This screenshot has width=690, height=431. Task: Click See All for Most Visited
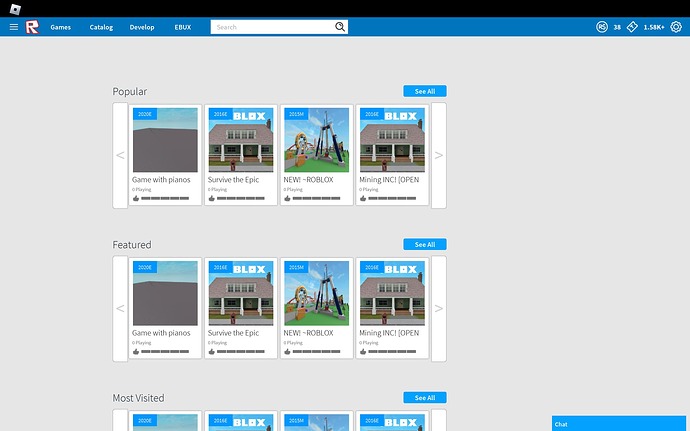click(x=425, y=398)
